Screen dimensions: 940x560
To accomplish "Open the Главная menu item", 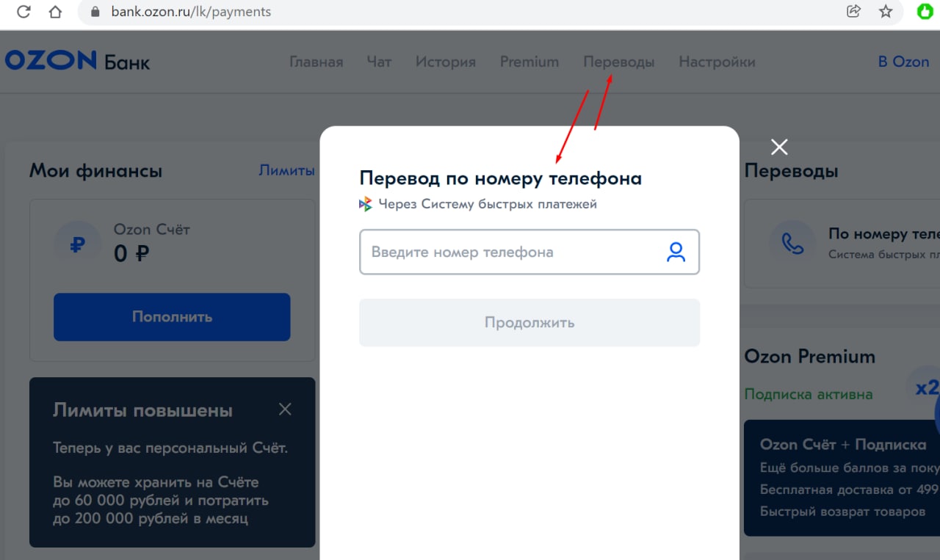I will [316, 62].
